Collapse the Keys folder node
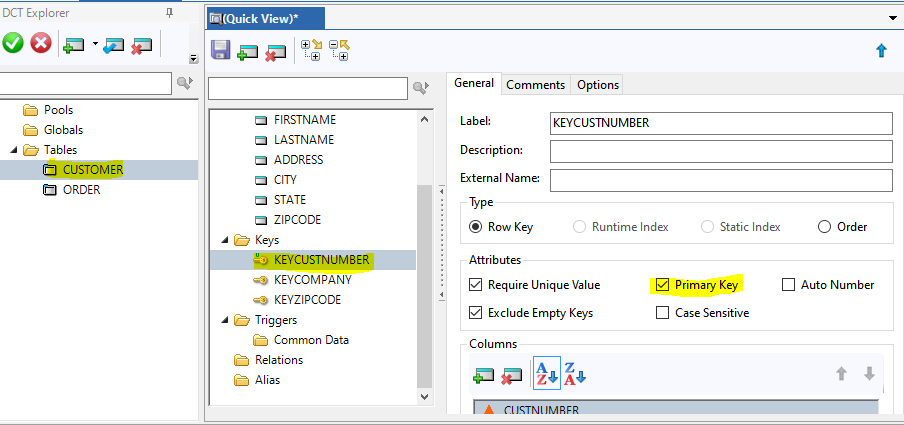904x425 pixels. [x=225, y=240]
